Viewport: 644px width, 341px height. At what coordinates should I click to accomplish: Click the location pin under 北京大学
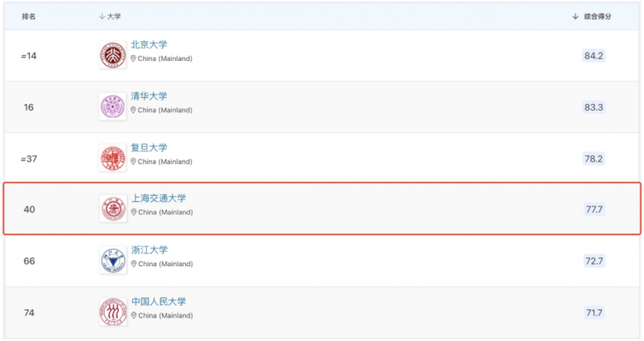point(133,58)
